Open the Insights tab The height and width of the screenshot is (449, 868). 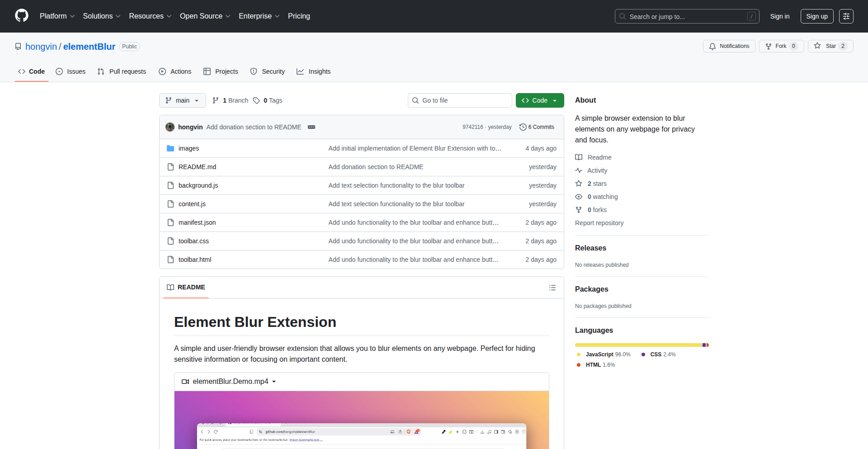pyautogui.click(x=313, y=71)
